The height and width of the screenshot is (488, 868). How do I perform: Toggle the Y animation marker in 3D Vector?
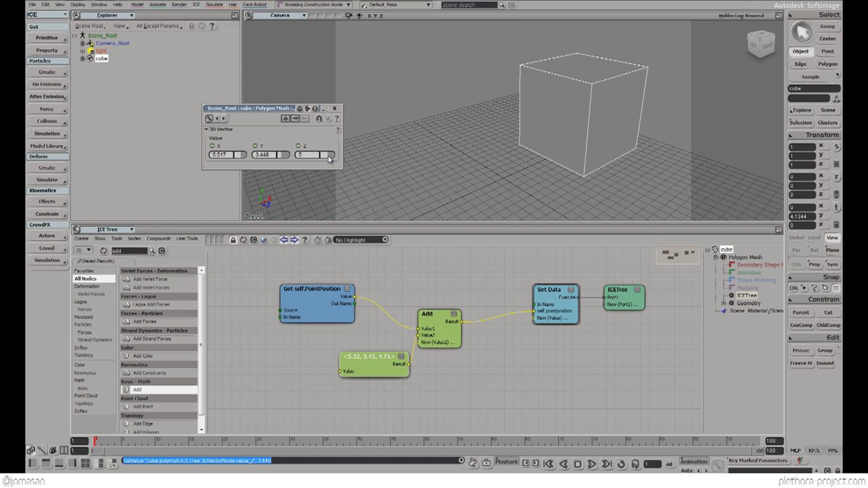point(255,146)
